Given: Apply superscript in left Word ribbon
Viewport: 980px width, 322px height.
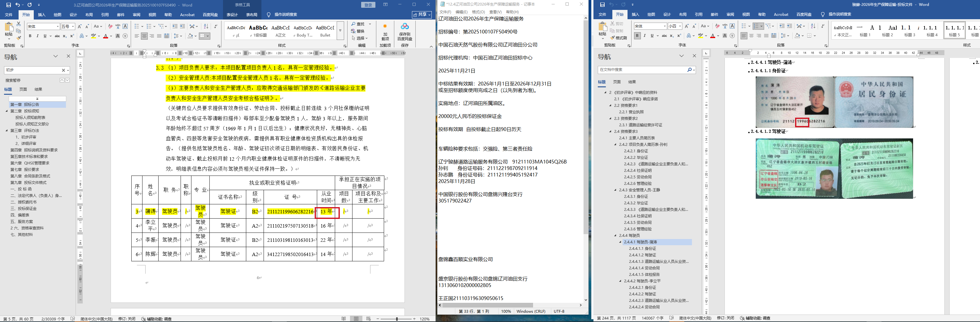Looking at the screenshot, I should [72, 36].
